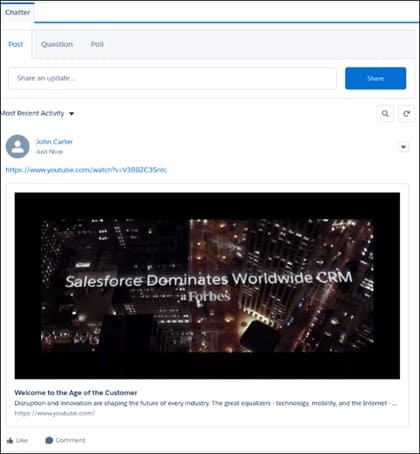This screenshot has height=454, width=420.
Task: Open John Carter's profile avatar
Action: (x=18, y=146)
